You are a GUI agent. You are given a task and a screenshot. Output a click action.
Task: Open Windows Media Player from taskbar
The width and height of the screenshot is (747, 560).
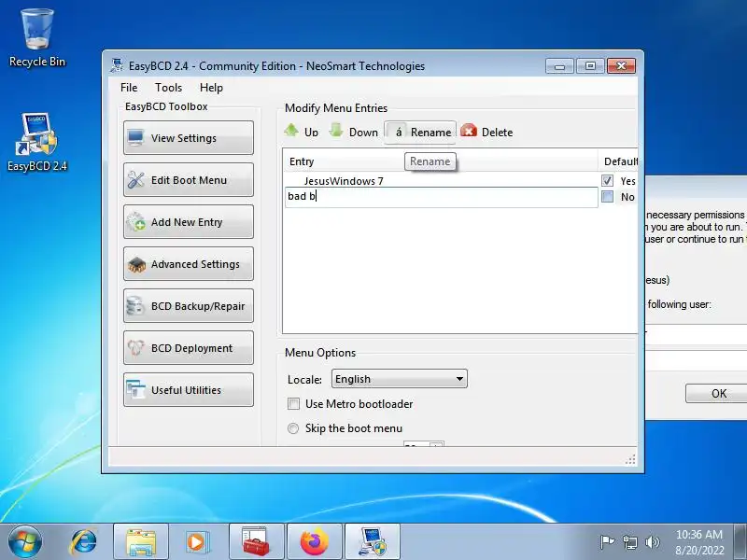click(x=197, y=542)
